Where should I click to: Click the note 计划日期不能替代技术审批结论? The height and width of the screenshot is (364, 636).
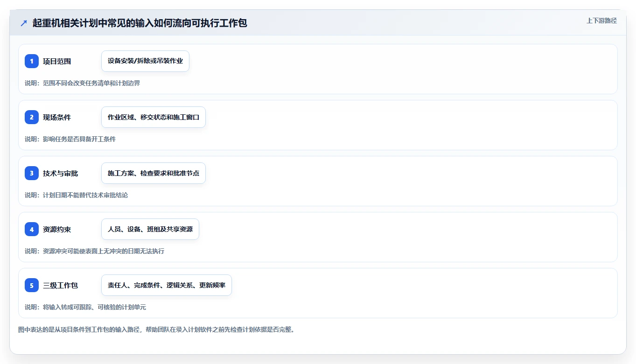[x=77, y=195]
